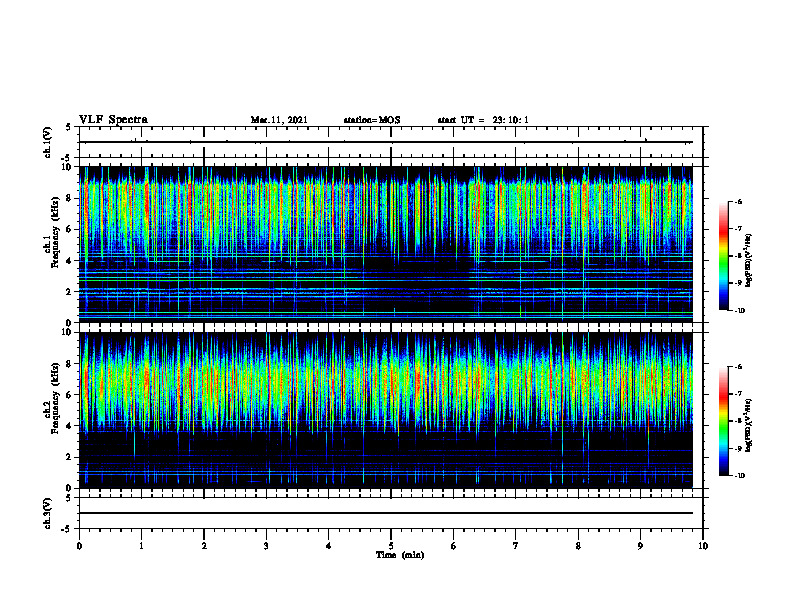
Task: Click time axis tick label "7"
Action: coord(516,546)
